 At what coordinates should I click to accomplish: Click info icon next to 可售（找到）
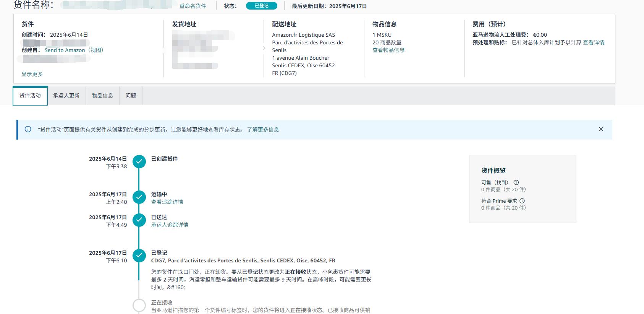tap(516, 182)
